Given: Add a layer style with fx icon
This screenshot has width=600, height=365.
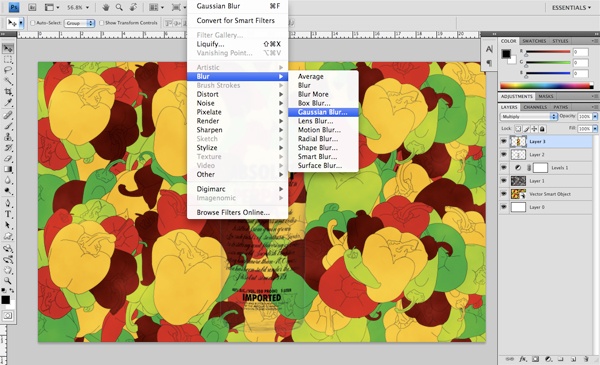Looking at the screenshot, I should pos(523,359).
